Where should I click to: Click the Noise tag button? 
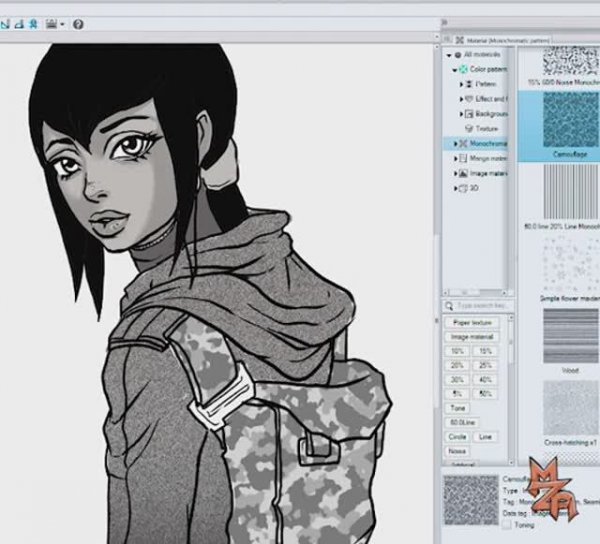pos(457,451)
